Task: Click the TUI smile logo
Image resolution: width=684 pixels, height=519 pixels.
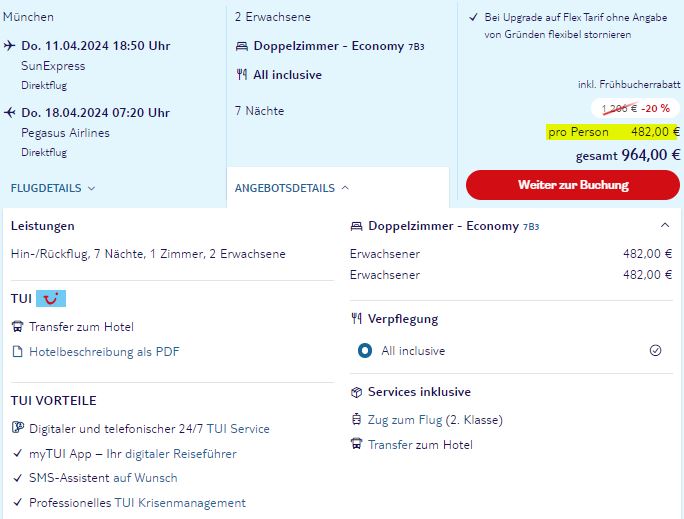Action: tap(51, 299)
